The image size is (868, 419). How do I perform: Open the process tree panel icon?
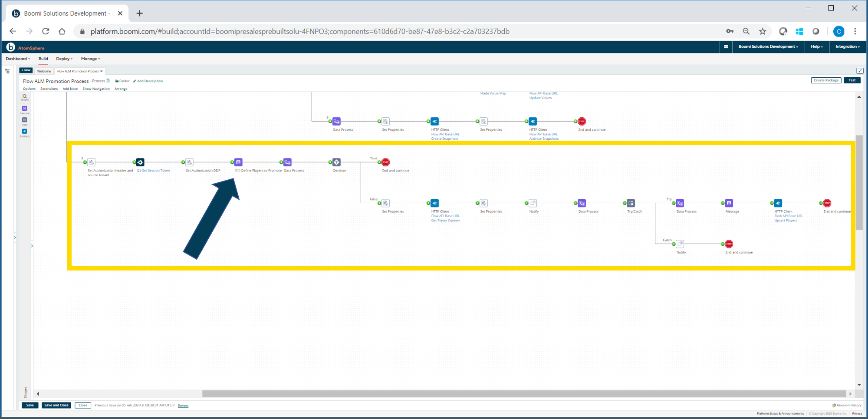[7, 70]
